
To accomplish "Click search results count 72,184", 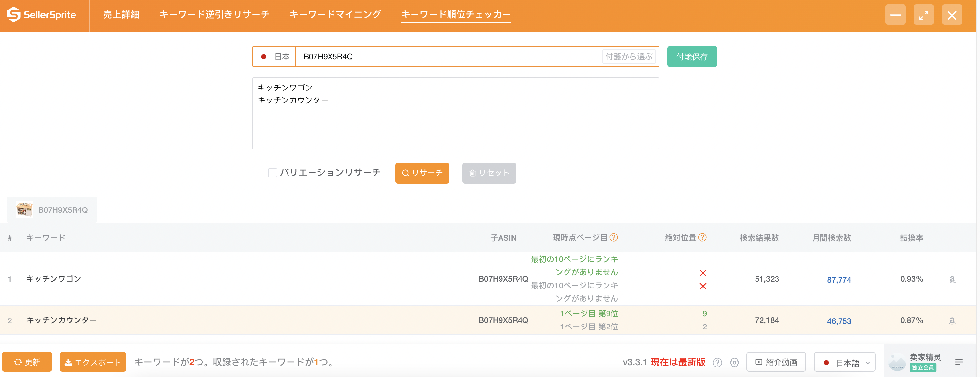I will (767, 320).
